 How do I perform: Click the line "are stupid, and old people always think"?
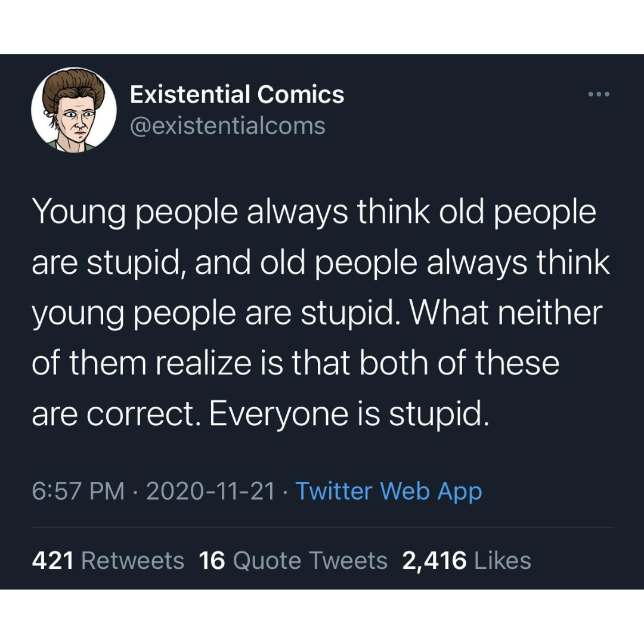point(321,263)
